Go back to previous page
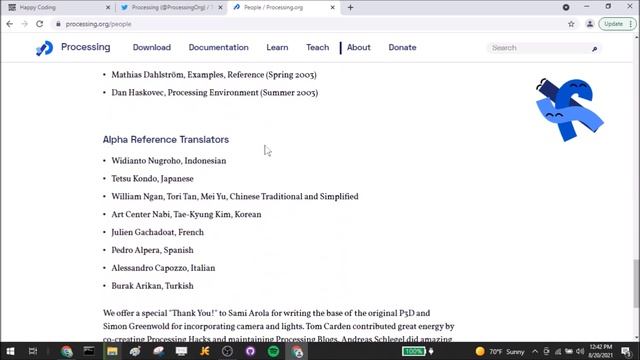Viewport: 640px width, 360px height. coord(10,24)
